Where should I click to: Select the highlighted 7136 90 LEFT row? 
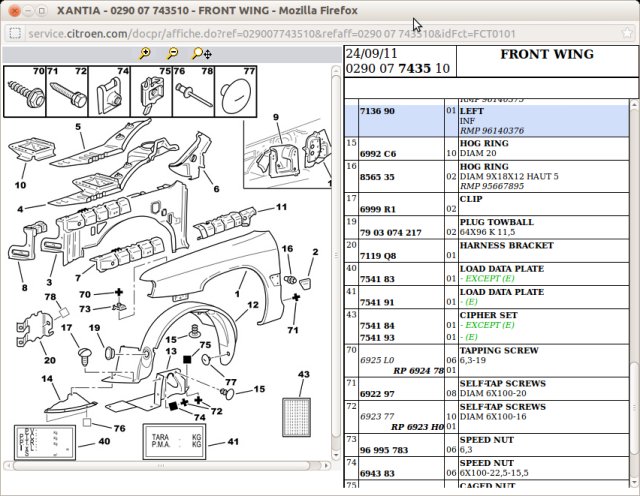click(x=487, y=121)
